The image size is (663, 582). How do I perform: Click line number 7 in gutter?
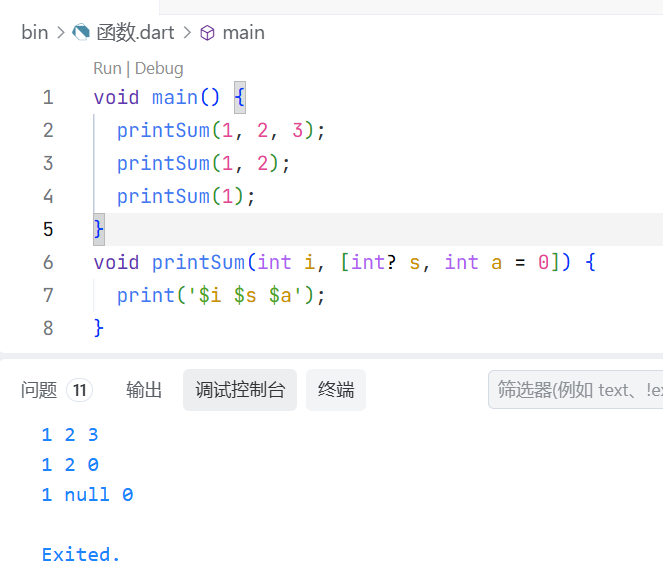(48, 295)
